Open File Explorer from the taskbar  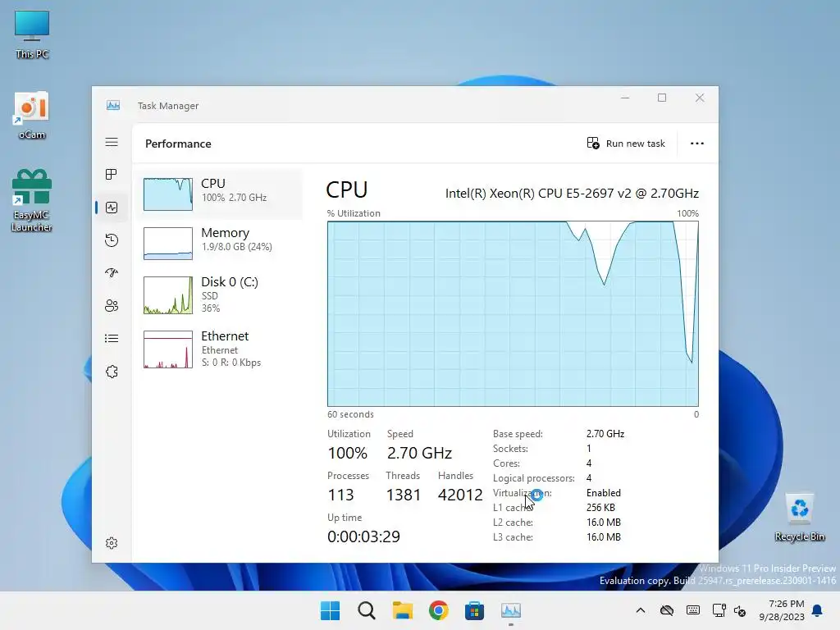click(x=402, y=610)
